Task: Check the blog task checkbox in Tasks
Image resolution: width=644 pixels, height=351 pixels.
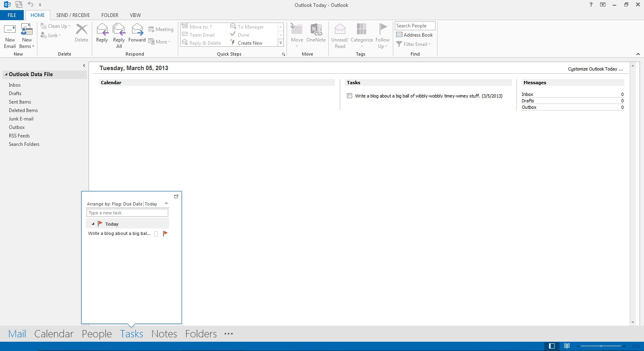Action: [x=349, y=96]
